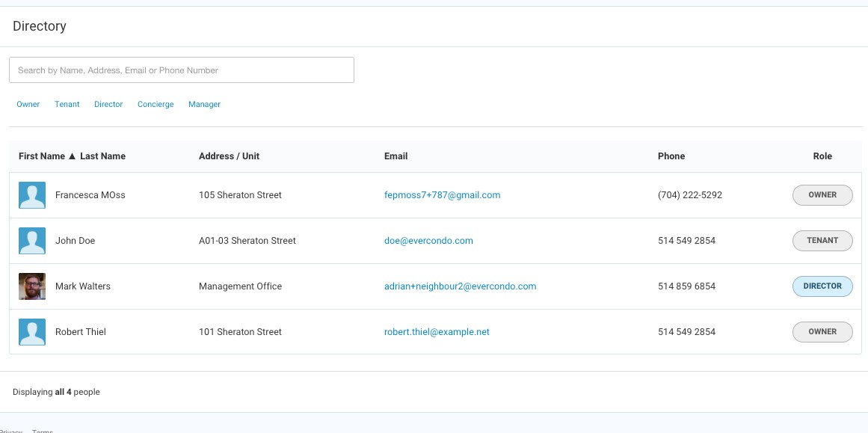This screenshot has height=433, width=868.
Task: Sort the table by Email column
Action: tap(396, 156)
